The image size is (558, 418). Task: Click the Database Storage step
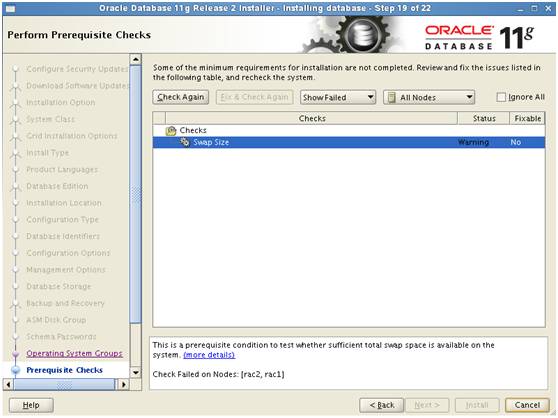pos(59,286)
